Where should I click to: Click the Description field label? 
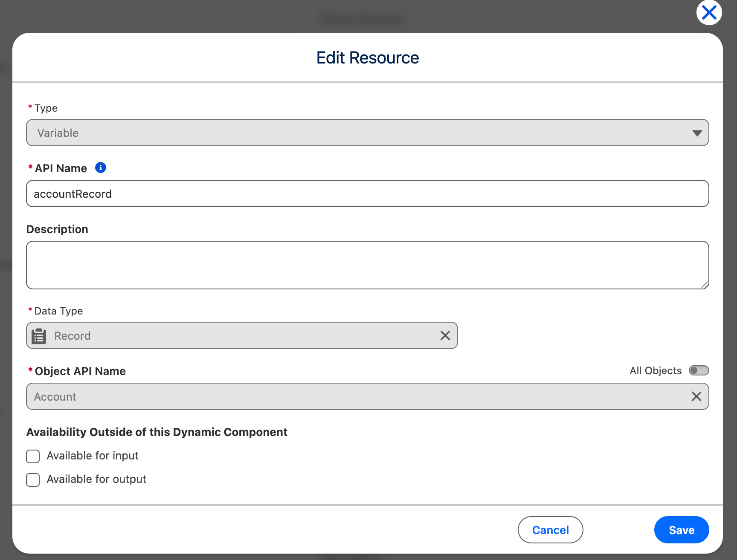click(x=57, y=229)
